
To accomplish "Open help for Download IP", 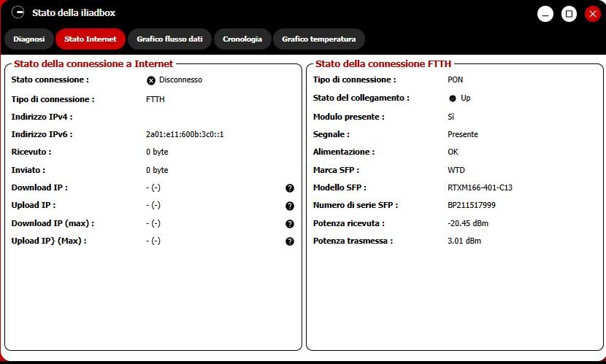I will (289, 188).
